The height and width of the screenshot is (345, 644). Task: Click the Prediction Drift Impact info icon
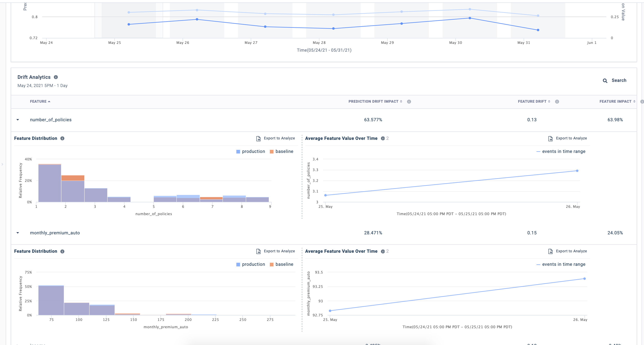point(409,102)
